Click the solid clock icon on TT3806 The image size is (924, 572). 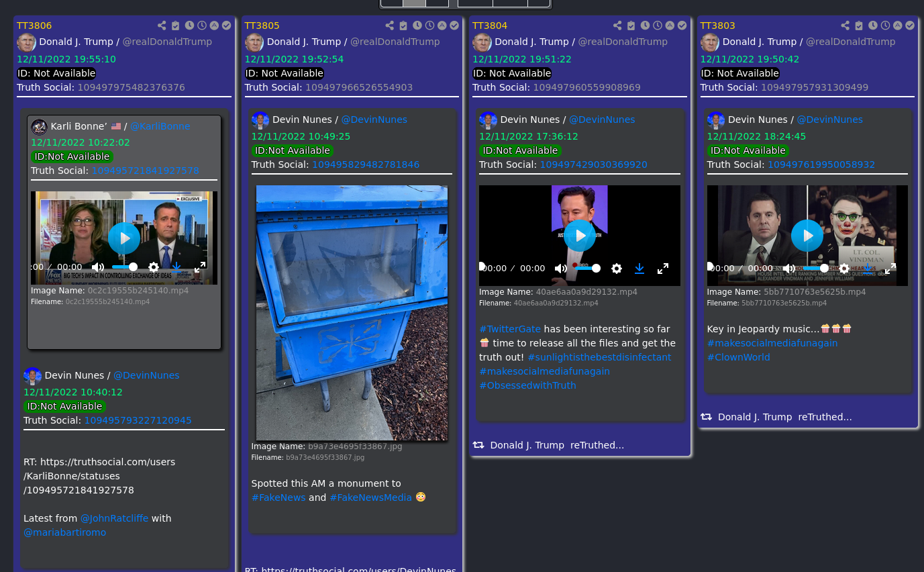189,26
